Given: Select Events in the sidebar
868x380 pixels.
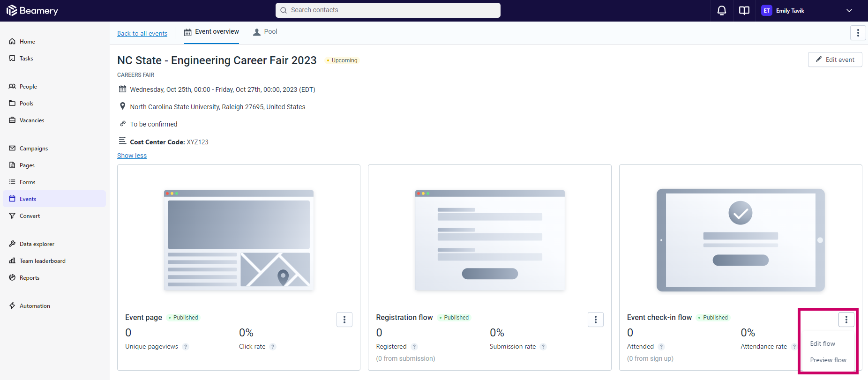Looking at the screenshot, I should 54,199.
